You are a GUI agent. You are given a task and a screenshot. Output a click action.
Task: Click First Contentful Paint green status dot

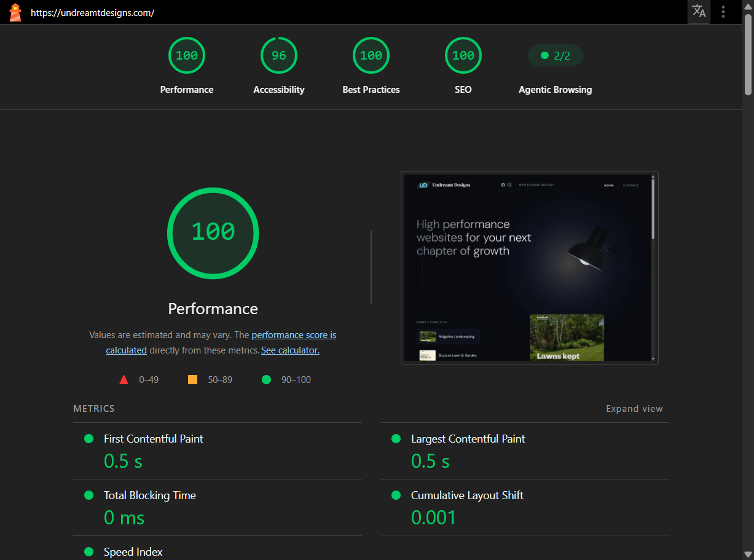tap(88, 439)
